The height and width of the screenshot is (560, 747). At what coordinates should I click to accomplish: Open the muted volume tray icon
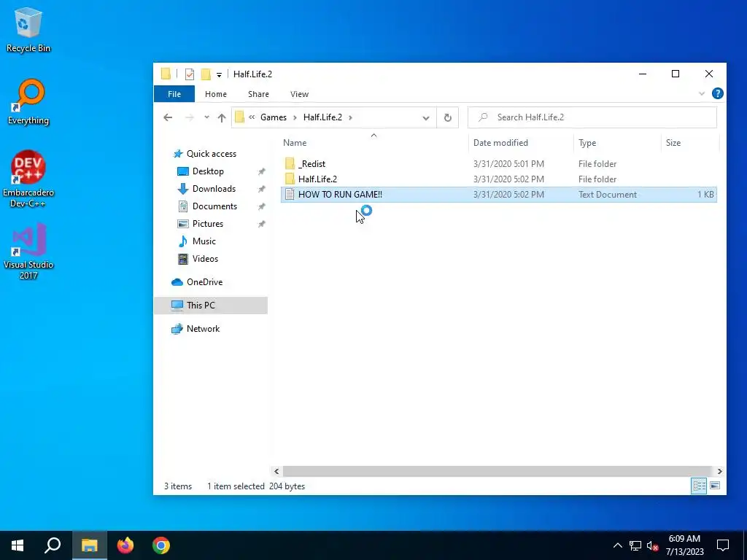(653, 546)
